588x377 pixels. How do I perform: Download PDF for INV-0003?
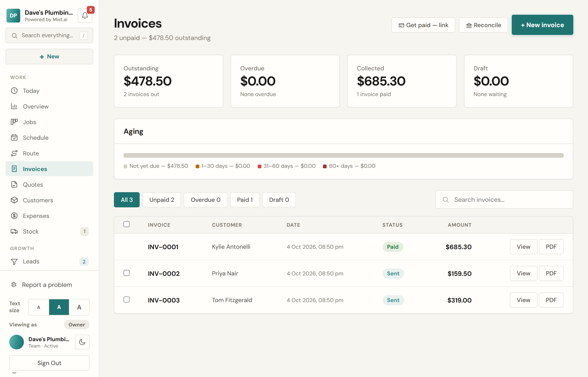[x=551, y=300]
